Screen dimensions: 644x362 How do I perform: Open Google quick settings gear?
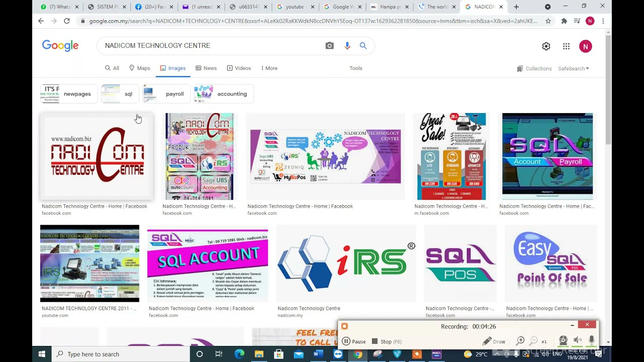coord(546,46)
